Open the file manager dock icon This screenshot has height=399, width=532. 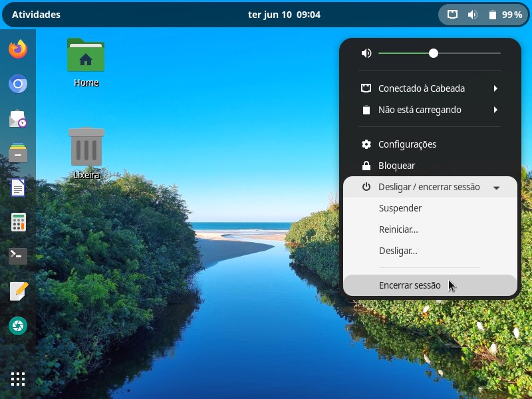pos(18,153)
